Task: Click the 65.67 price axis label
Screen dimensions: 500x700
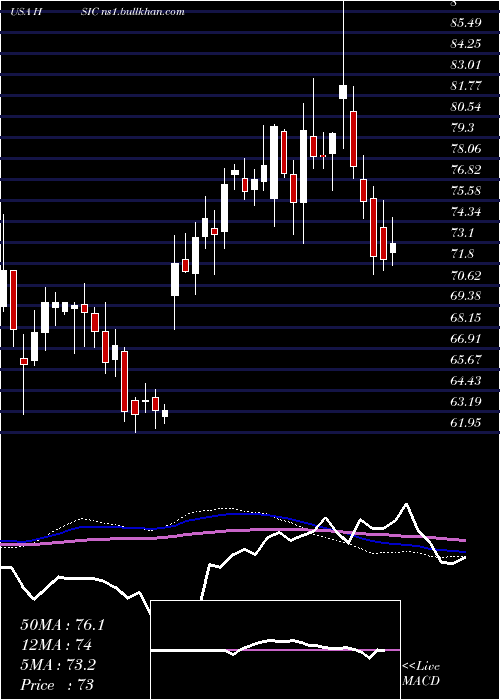Action: [466, 359]
